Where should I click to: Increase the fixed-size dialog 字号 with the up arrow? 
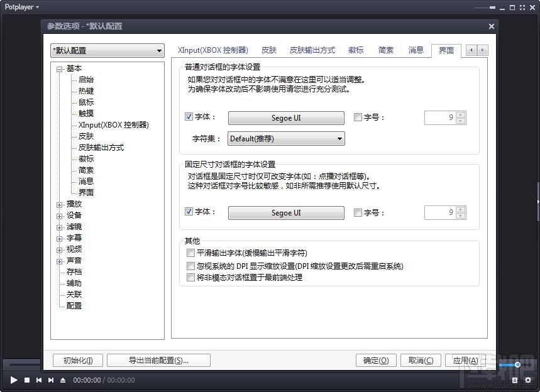[461, 210]
